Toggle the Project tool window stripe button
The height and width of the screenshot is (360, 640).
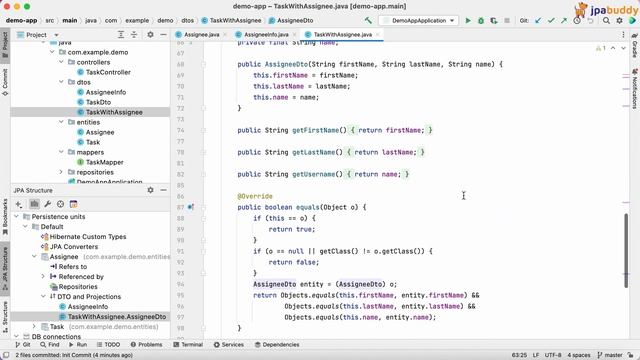coord(5,45)
